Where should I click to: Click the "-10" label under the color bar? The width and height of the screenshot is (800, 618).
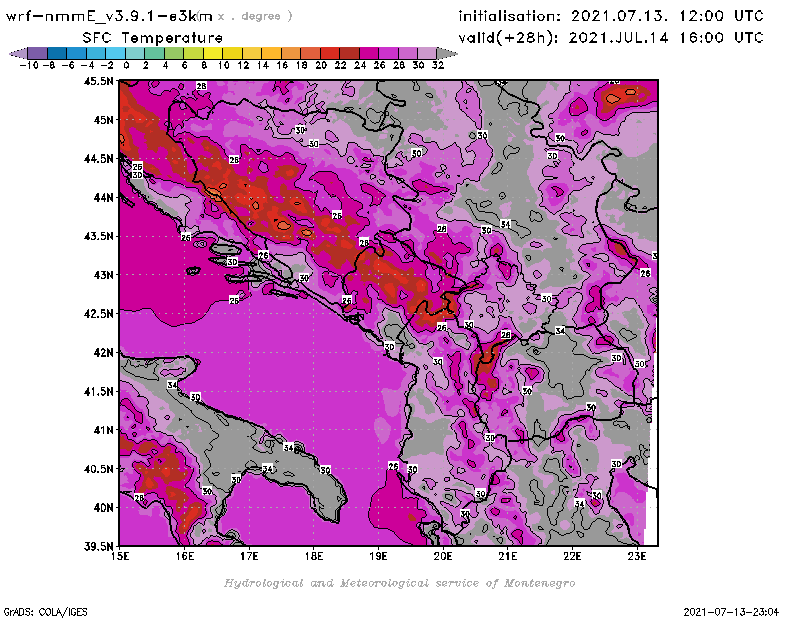tap(29, 65)
